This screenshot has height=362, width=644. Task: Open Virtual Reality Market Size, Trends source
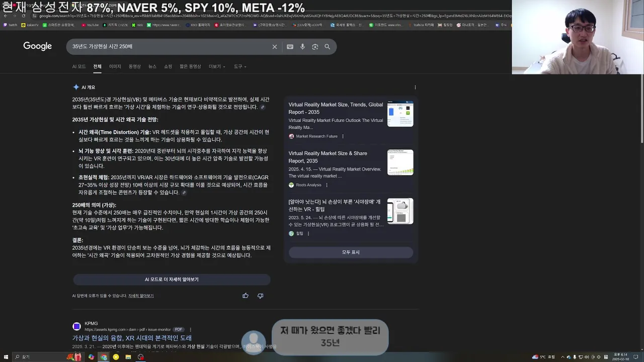336,108
